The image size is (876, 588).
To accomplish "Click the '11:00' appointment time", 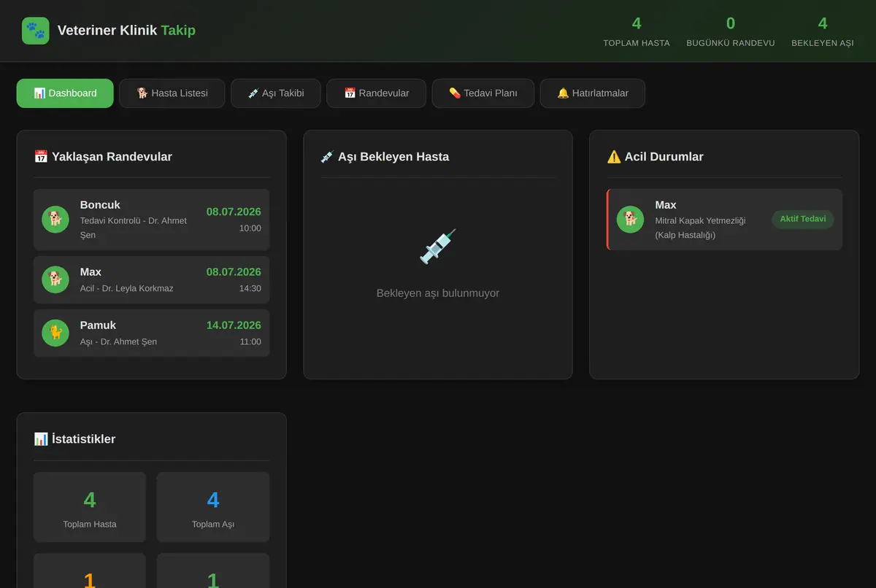I will (250, 341).
